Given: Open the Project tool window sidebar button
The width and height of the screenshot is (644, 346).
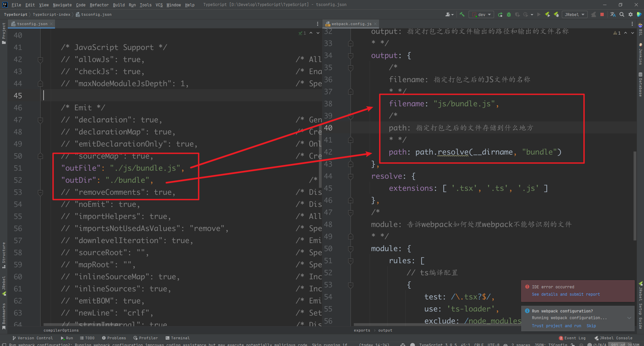Looking at the screenshot, I should [4, 33].
